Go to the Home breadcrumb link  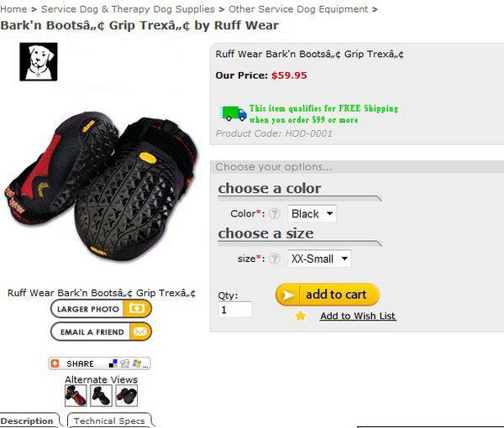click(13, 9)
